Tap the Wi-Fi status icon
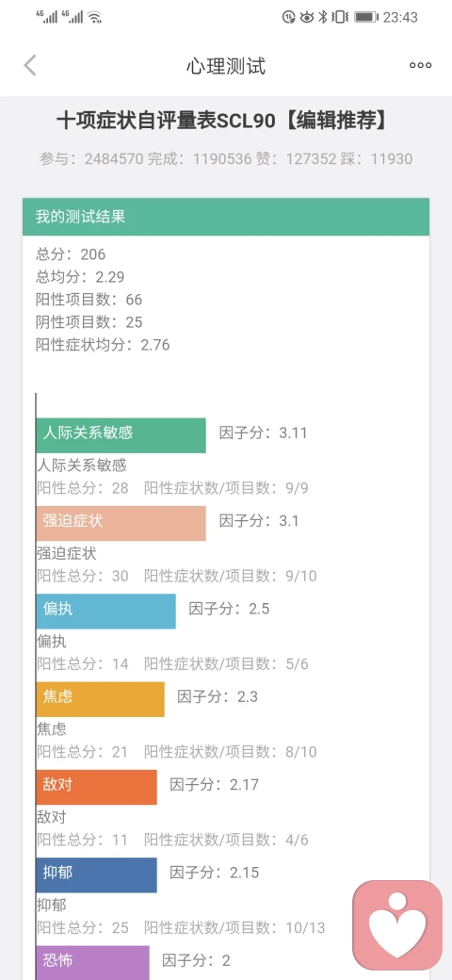This screenshot has height=980, width=452. click(x=94, y=18)
